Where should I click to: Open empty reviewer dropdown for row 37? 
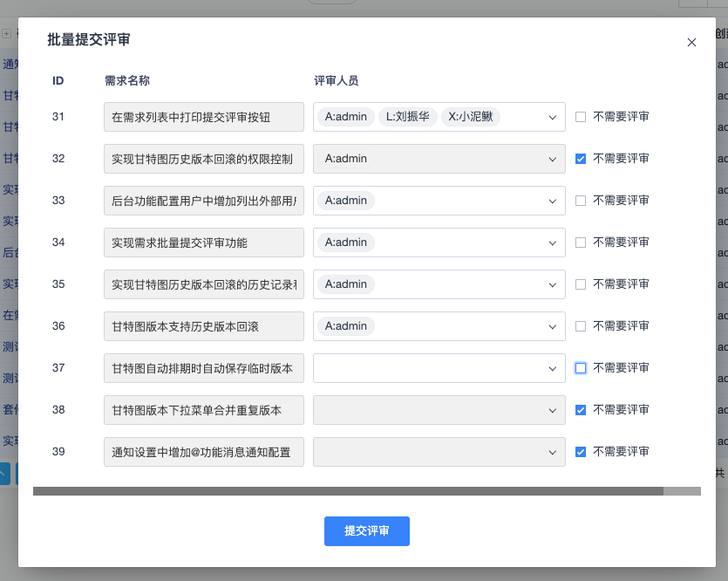point(439,368)
